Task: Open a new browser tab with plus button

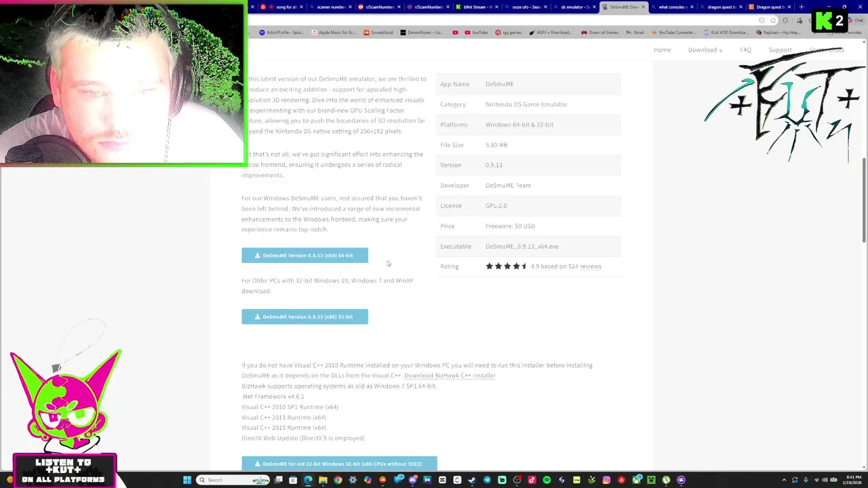Action: pos(802,7)
